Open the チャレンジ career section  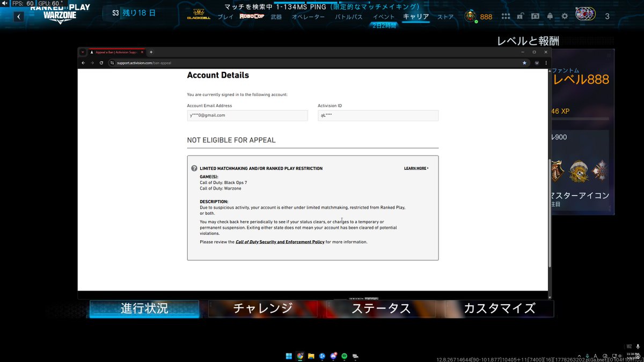(263, 308)
